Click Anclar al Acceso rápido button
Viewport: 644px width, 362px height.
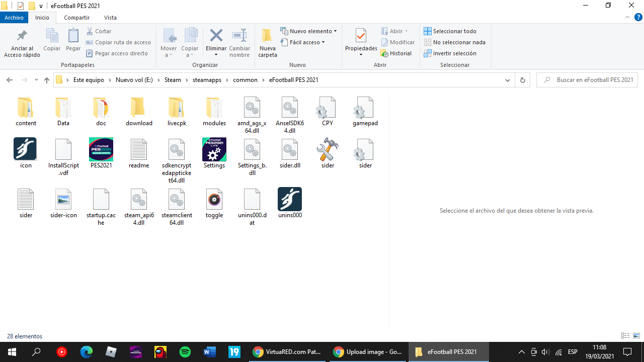pyautogui.click(x=22, y=42)
